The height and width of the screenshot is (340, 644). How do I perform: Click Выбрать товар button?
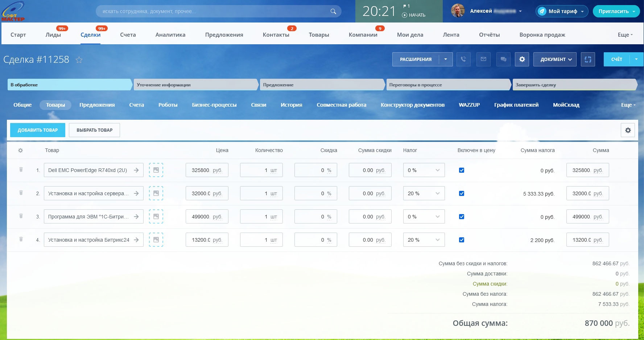pyautogui.click(x=94, y=130)
